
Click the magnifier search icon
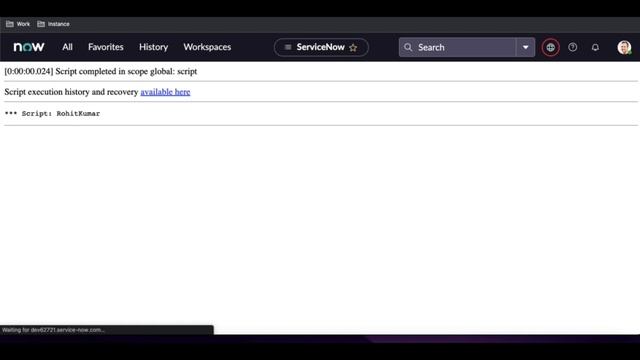tap(408, 47)
